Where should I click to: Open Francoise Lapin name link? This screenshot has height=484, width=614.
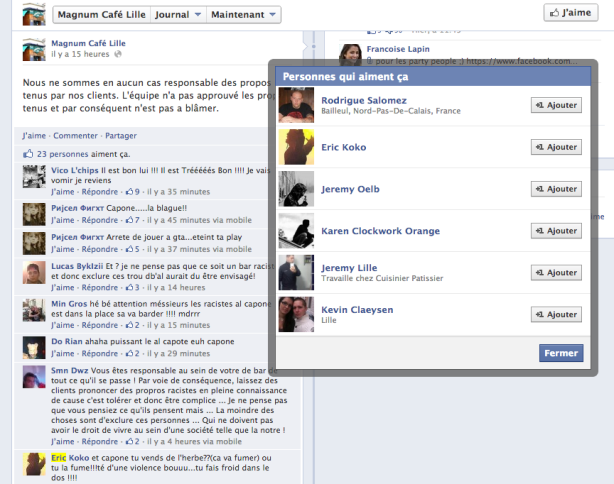398,49
